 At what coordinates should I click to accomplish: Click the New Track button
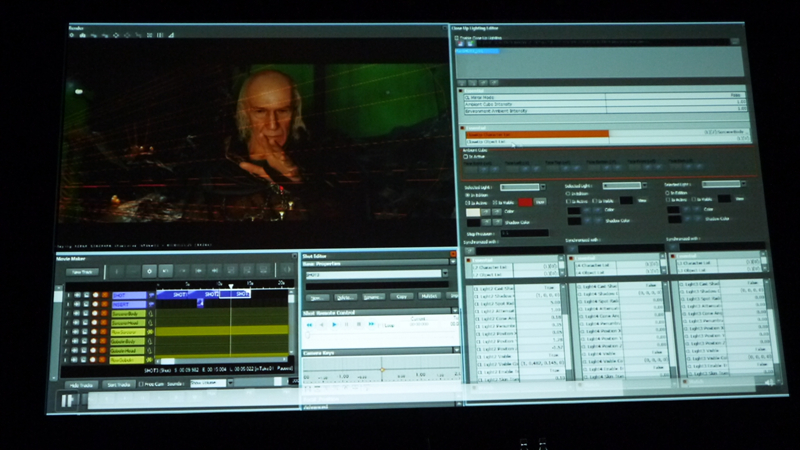coord(82,272)
